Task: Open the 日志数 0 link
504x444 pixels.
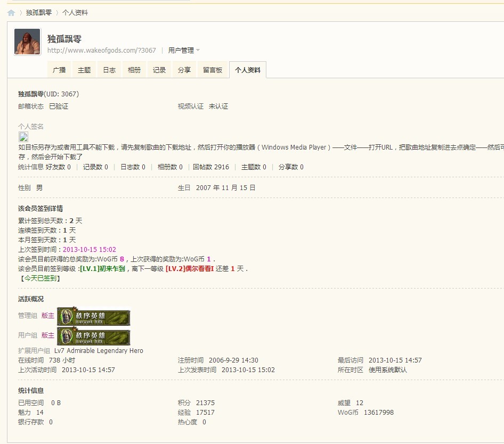Action: [133, 167]
